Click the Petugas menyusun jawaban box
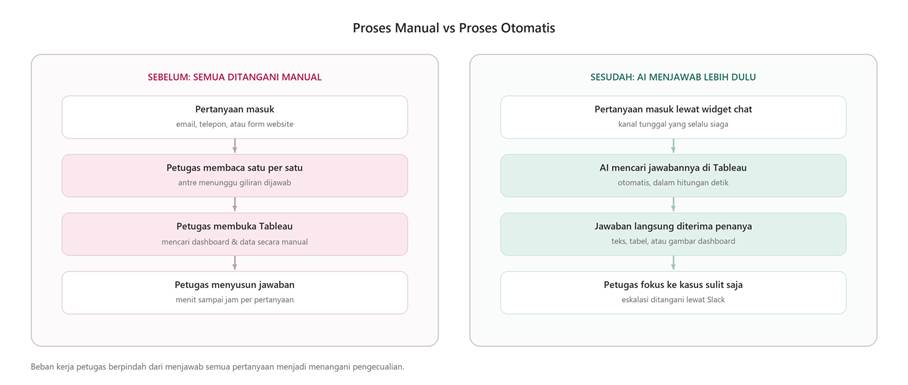 235,292
